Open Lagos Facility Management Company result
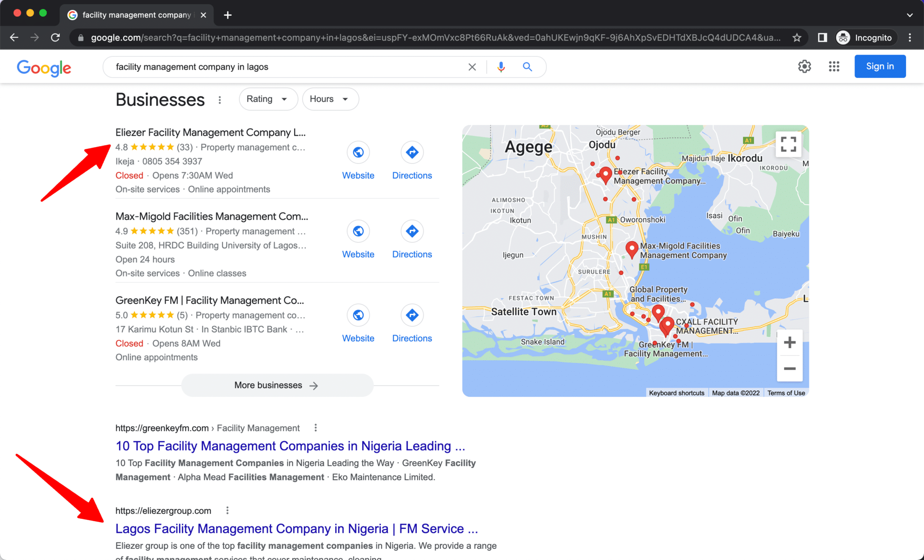The width and height of the screenshot is (924, 560). click(x=296, y=528)
